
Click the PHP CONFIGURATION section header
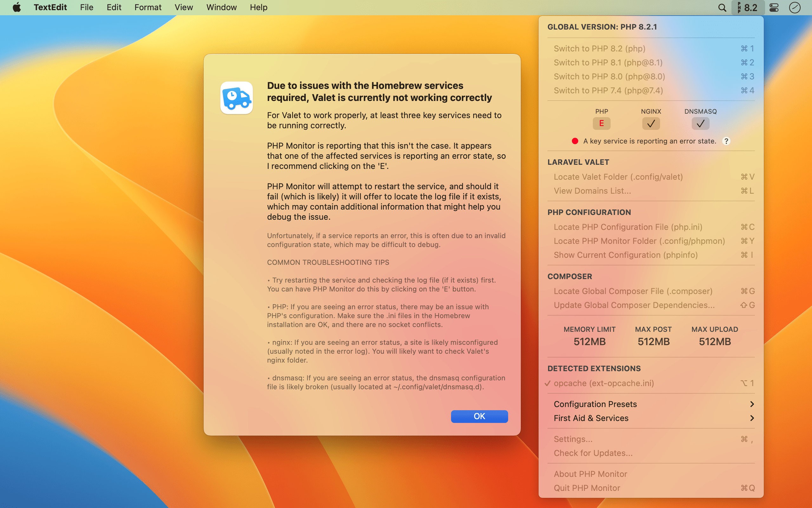point(589,212)
